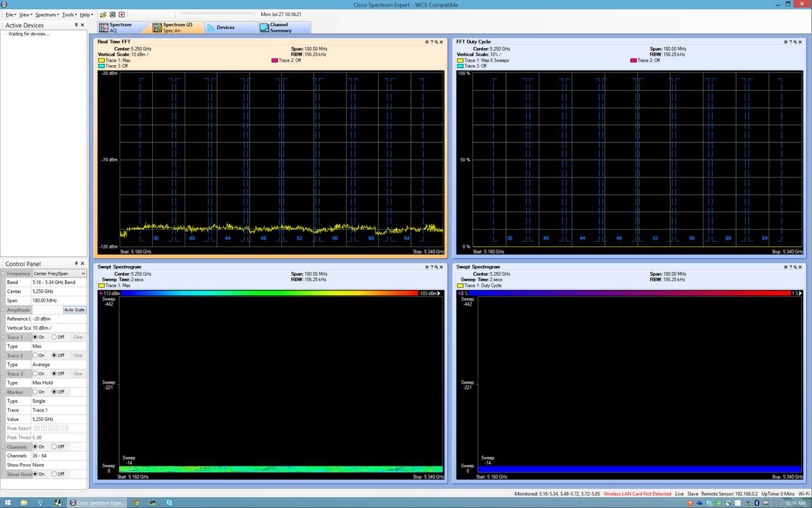Collapse the Trace 3 section
Screen dimensions: 812x508
[x=3, y=374]
